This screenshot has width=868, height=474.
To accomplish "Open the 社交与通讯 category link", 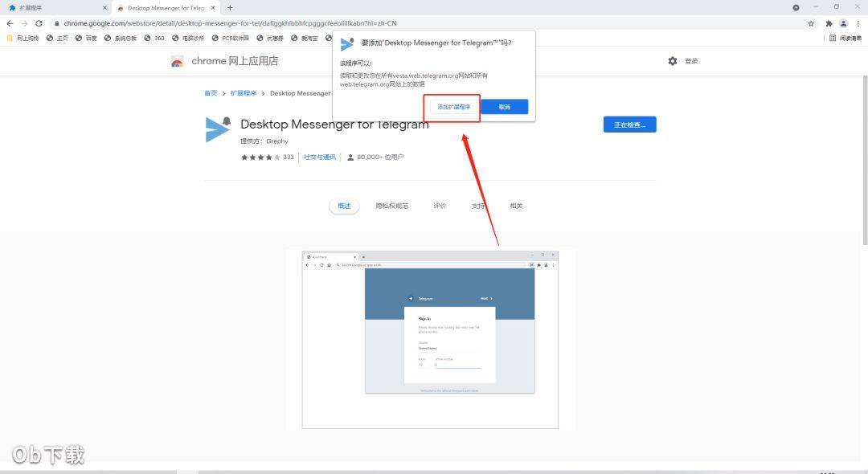I will 320,157.
